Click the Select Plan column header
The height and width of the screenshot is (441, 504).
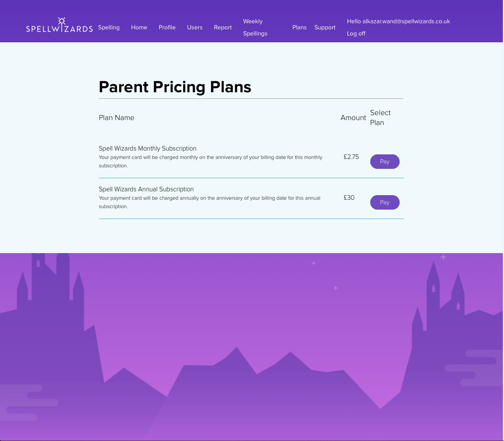(x=380, y=118)
